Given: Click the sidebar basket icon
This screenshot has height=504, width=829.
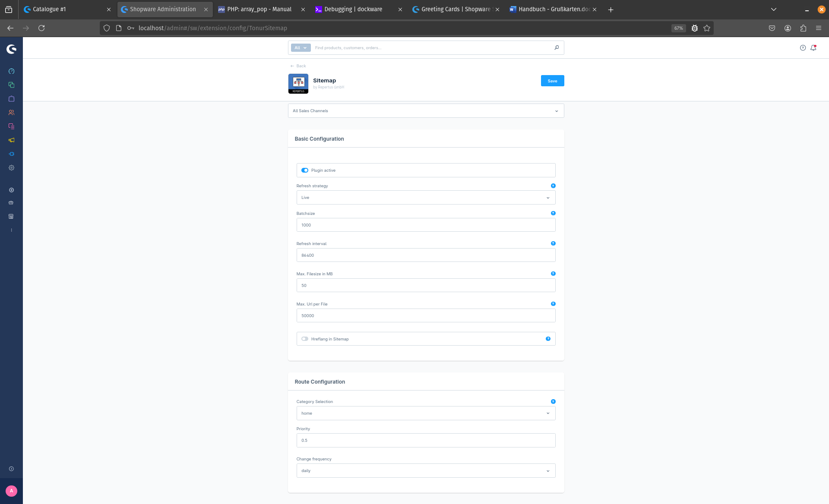Looking at the screenshot, I should (11, 203).
